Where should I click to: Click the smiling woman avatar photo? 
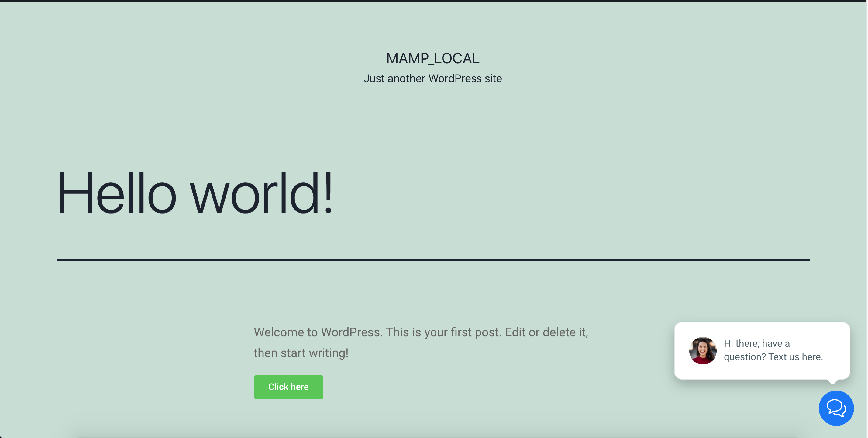click(x=703, y=350)
